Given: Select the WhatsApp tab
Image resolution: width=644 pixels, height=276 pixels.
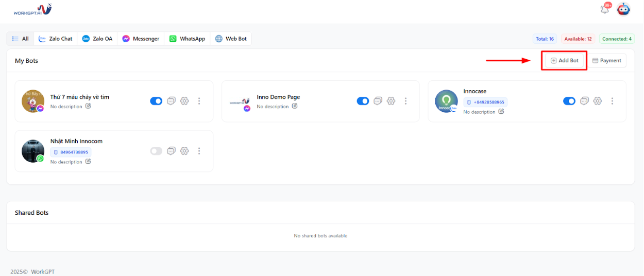Looking at the screenshot, I should 187,39.
